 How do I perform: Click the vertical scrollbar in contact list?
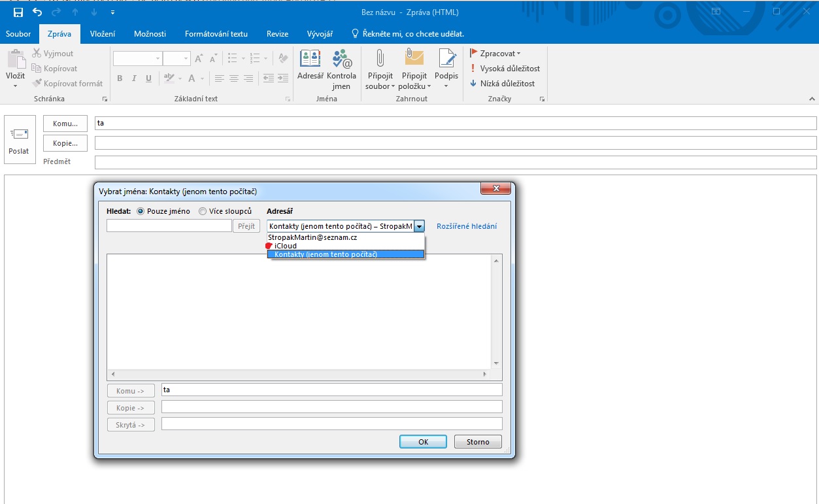click(x=496, y=312)
